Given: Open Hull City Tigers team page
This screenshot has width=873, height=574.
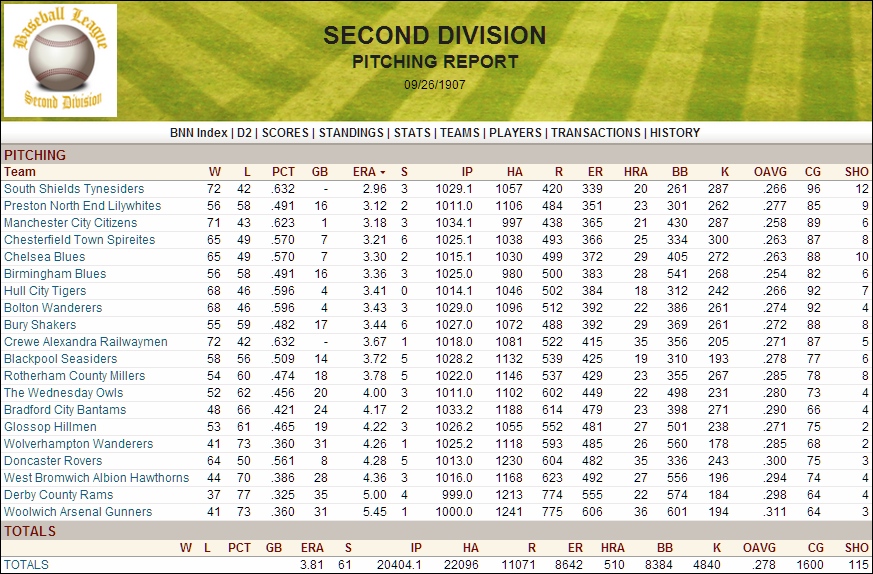Looking at the screenshot, I should point(45,291).
